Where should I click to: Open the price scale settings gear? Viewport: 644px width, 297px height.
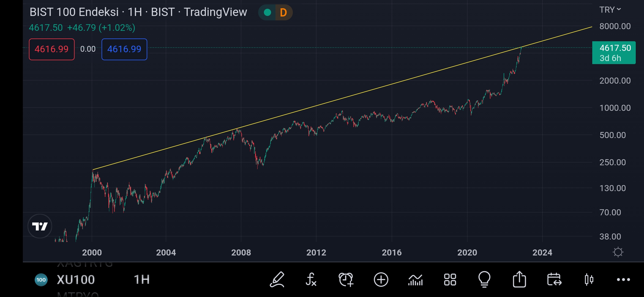(618, 252)
